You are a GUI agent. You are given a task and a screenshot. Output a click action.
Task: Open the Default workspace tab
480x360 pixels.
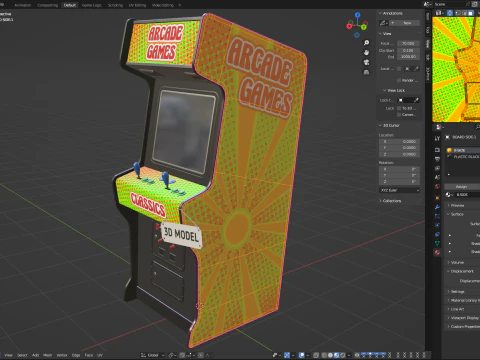70,5
